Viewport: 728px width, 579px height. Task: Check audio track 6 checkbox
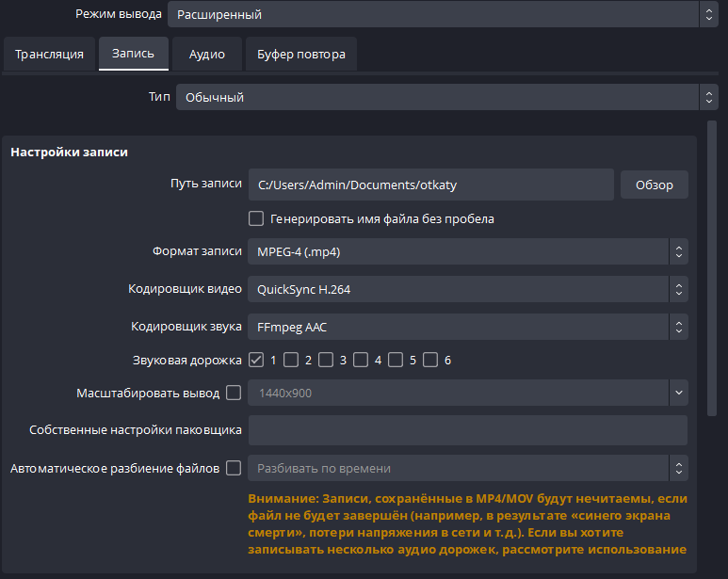coord(430,360)
